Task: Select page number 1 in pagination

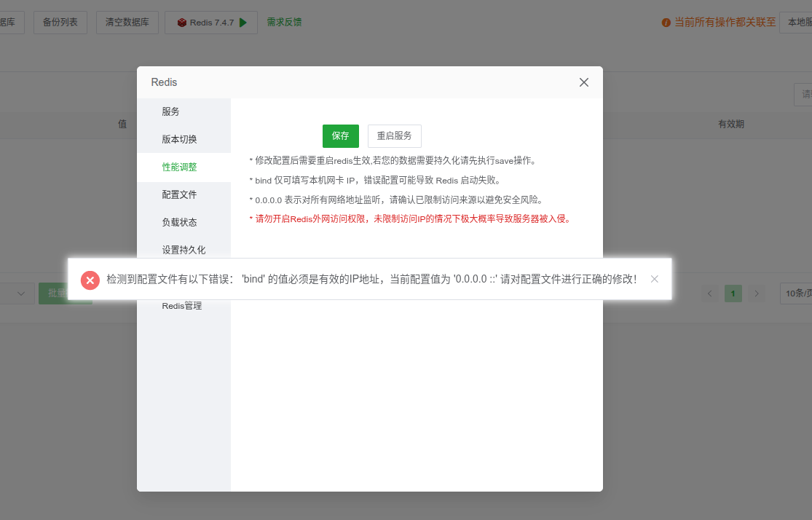Action: (733, 294)
